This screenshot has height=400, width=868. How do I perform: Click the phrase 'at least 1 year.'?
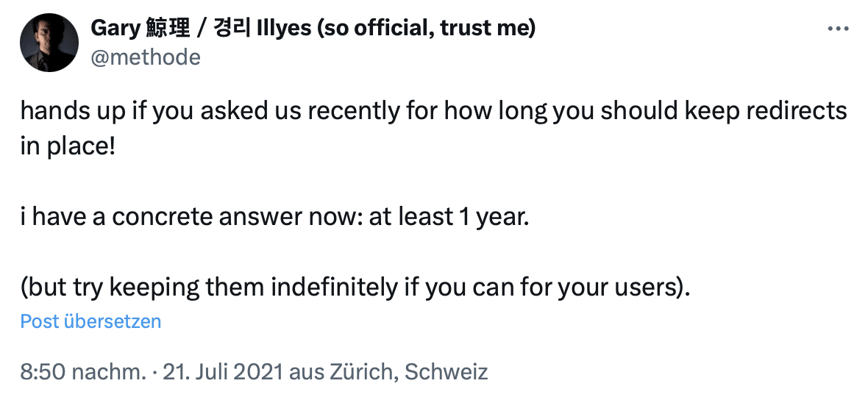tap(449, 217)
